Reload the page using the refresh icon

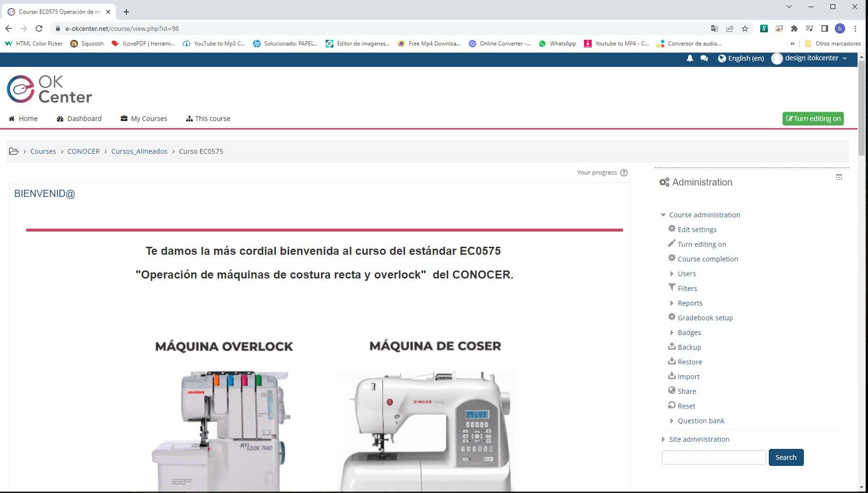coord(39,28)
